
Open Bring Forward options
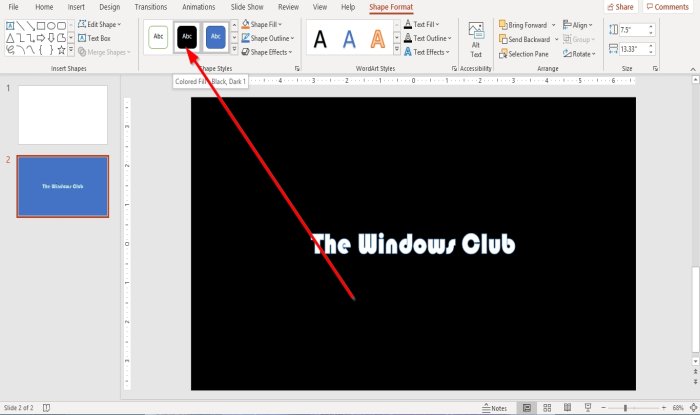(554, 25)
